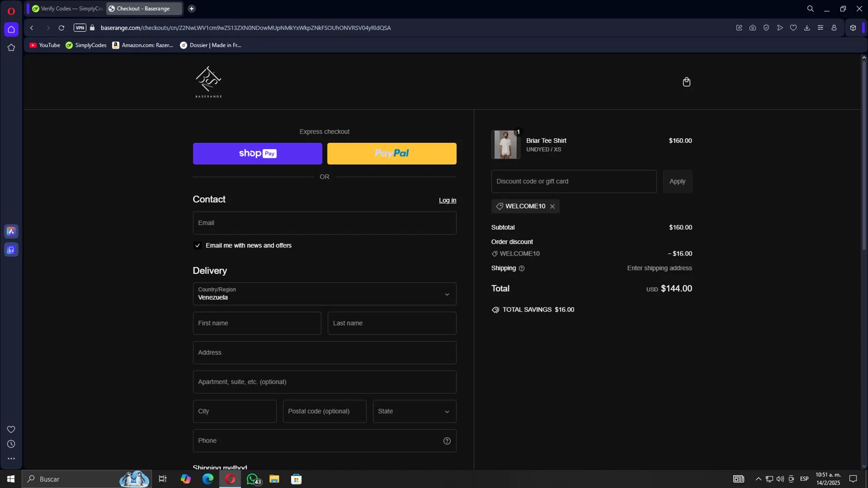Toggle the VPN badge in address bar

(x=80, y=28)
